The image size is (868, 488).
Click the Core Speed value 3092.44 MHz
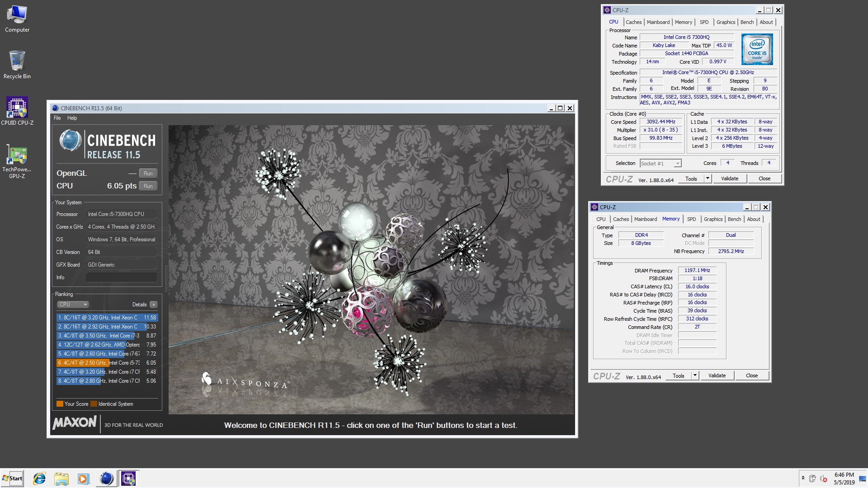[x=660, y=122]
